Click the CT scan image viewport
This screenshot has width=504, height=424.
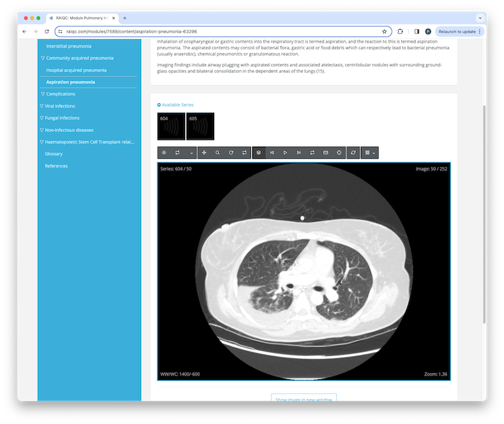coord(304,272)
